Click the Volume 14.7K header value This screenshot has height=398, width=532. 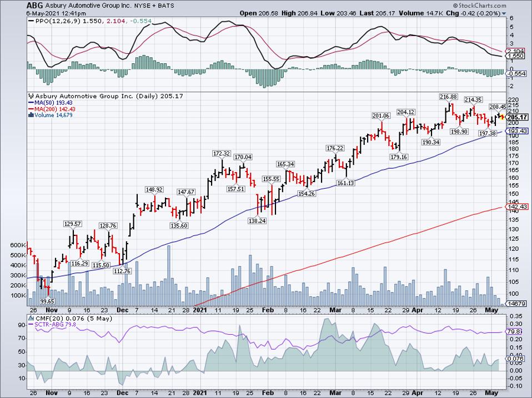[x=421, y=13]
